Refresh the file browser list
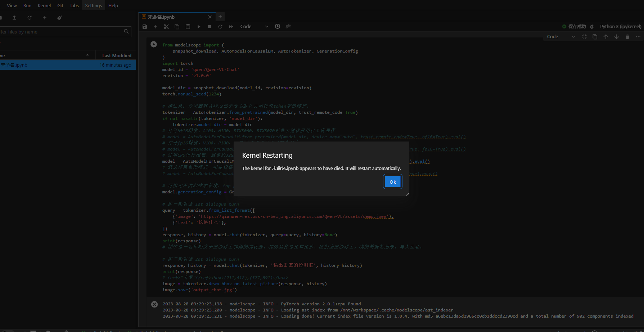 click(x=30, y=18)
